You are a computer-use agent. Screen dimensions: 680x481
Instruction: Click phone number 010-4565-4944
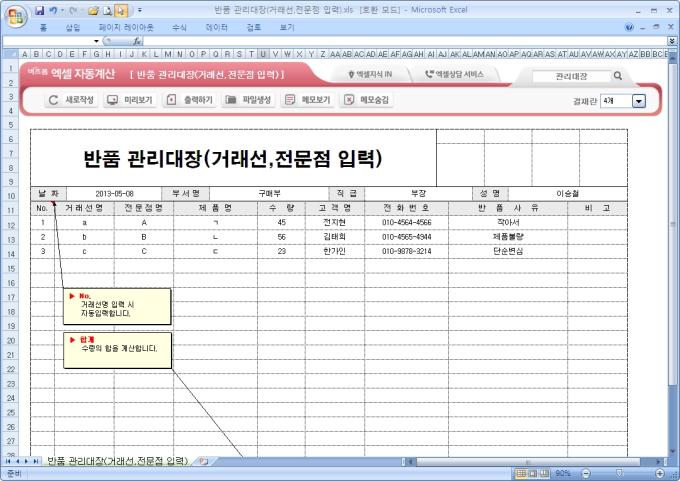click(406, 237)
